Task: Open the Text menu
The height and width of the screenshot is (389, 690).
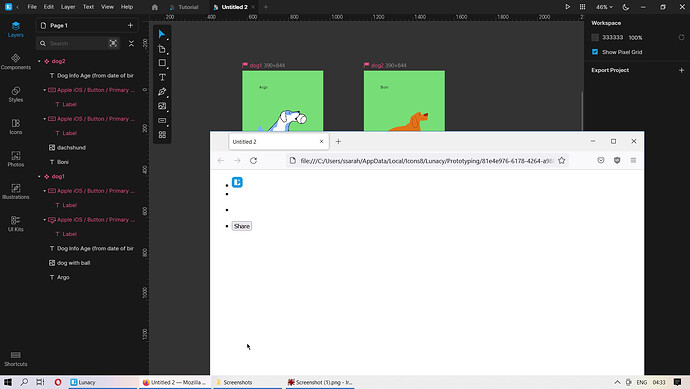Action: (88, 7)
